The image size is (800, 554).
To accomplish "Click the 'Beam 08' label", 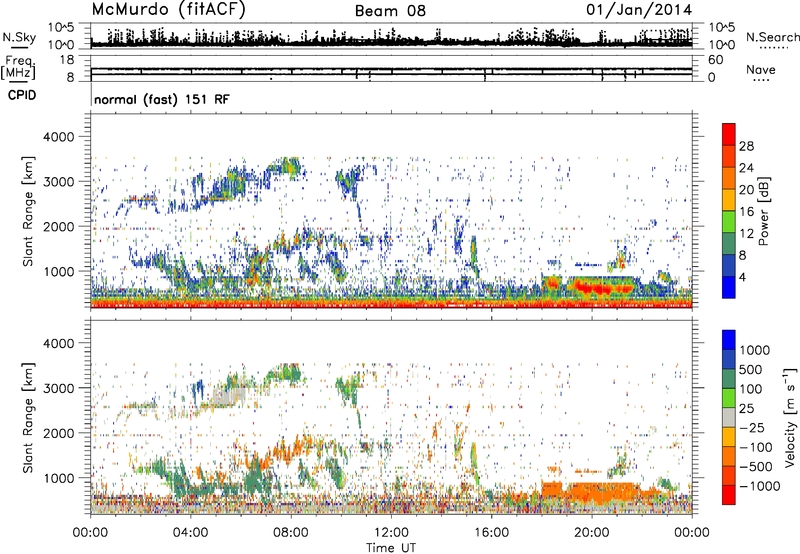I will click(390, 11).
